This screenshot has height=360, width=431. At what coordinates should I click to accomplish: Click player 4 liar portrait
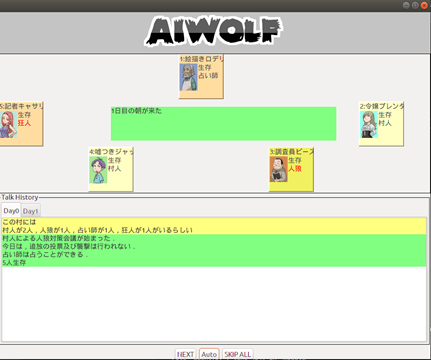click(x=98, y=170)
